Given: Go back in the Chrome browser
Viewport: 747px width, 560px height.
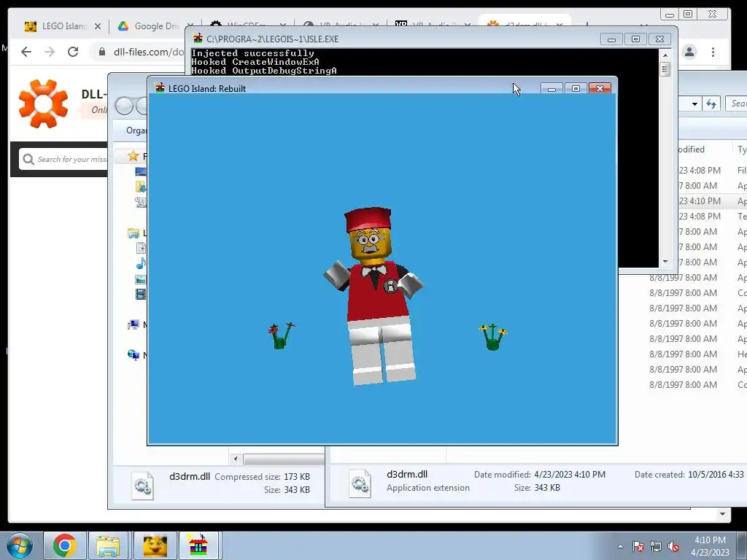Looking at the screenshot, I should 26,52.
